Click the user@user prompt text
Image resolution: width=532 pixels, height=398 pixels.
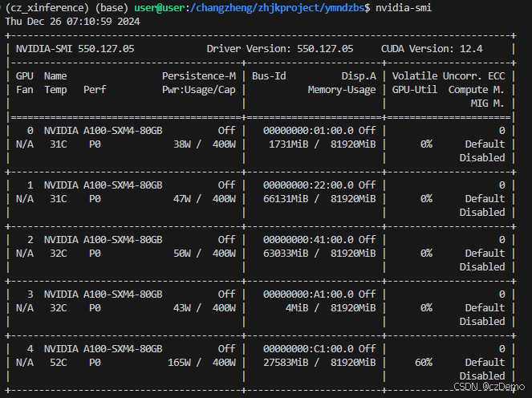(160, 7)
